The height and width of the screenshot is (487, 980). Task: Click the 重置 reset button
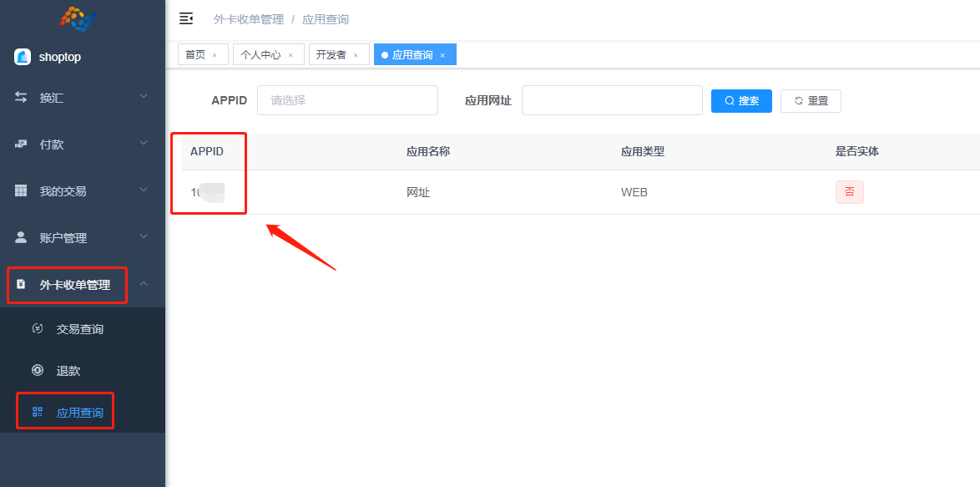click(x=811, y=101)
